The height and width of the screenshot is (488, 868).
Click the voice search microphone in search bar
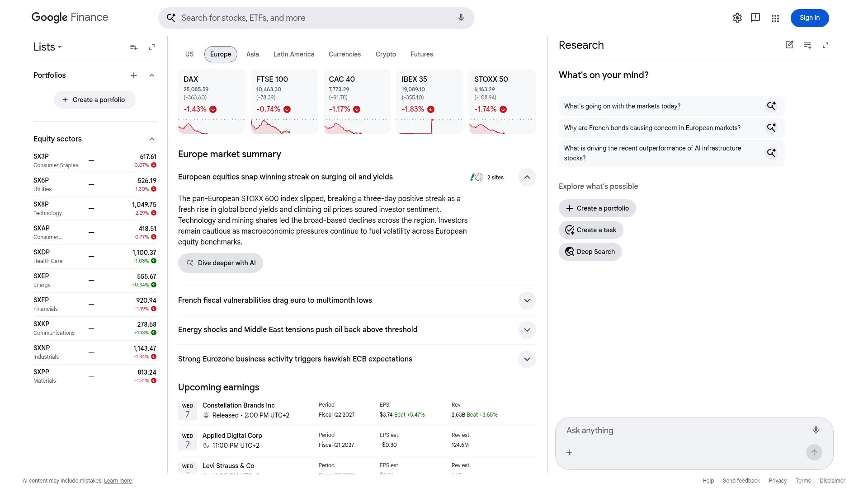tap(461, 18)
